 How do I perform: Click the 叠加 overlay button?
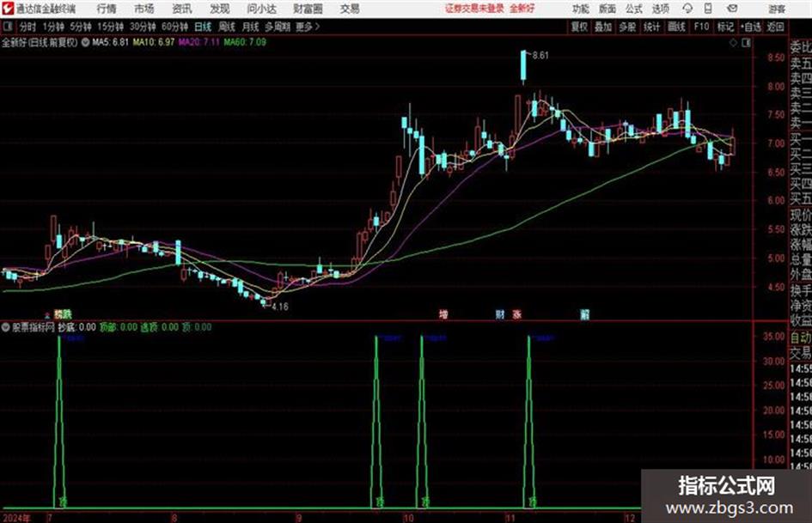pyautogui.click(x=603, y=27)
